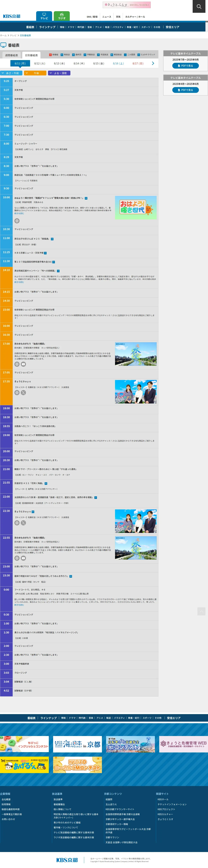Image resolution: width=208 pixels, height=868 pixels.
Task: Open PDFで見る for 2025年4月〜2025年6月 timetable
Action: [x=185, y=90]
